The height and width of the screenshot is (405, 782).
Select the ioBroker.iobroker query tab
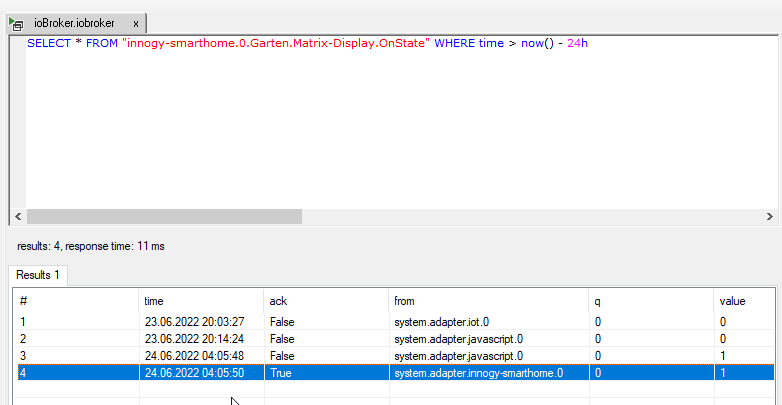(76, 23)
